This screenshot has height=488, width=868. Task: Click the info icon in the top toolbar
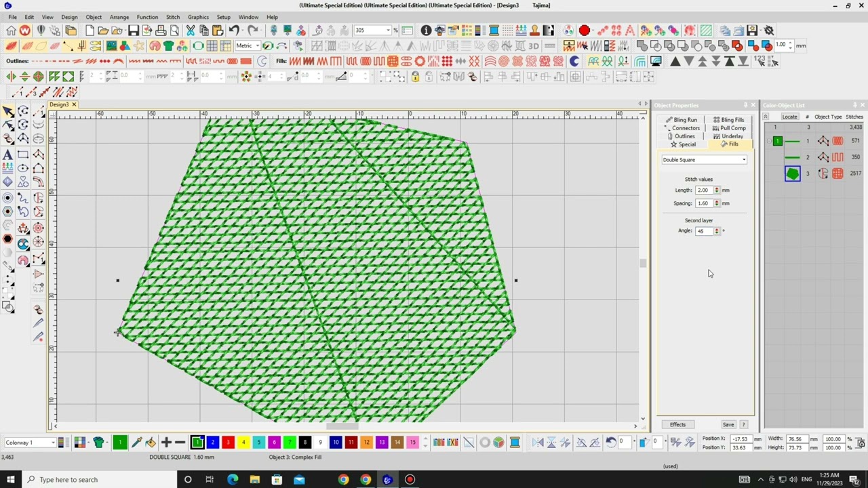(x=426, y=30)
